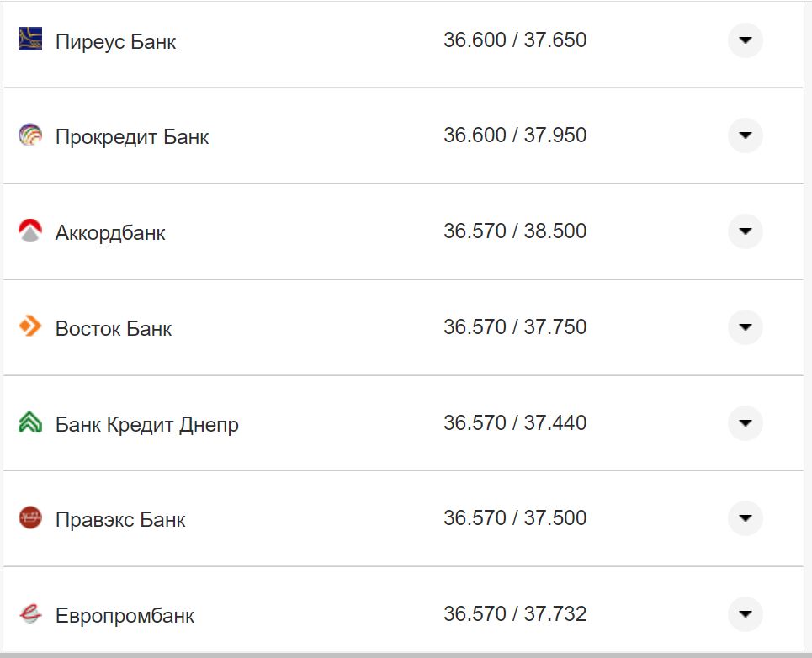Click the Восток Банк name label
Screen dimensions: 812x658
pyautogui.click(x=112, y=328)
